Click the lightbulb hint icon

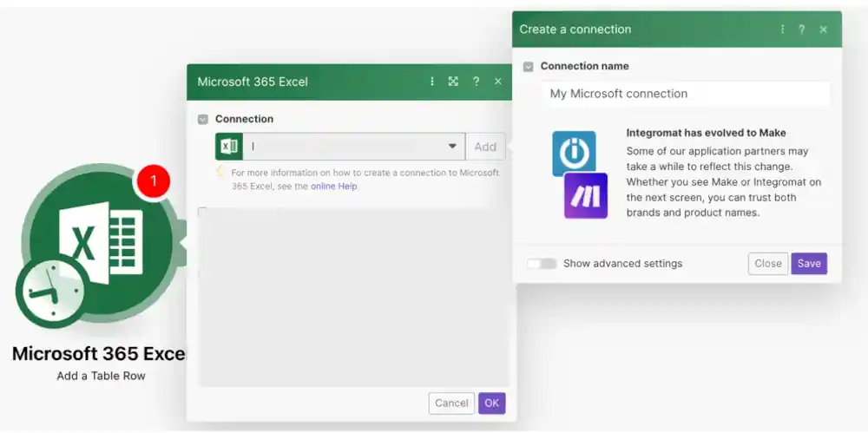(220, 171)
